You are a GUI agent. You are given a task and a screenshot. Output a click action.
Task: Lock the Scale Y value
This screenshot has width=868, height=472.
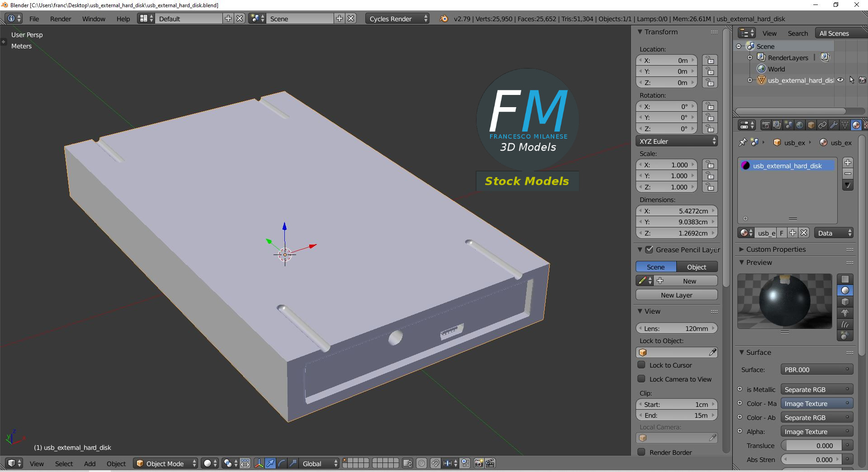click(x=710, y=176)
